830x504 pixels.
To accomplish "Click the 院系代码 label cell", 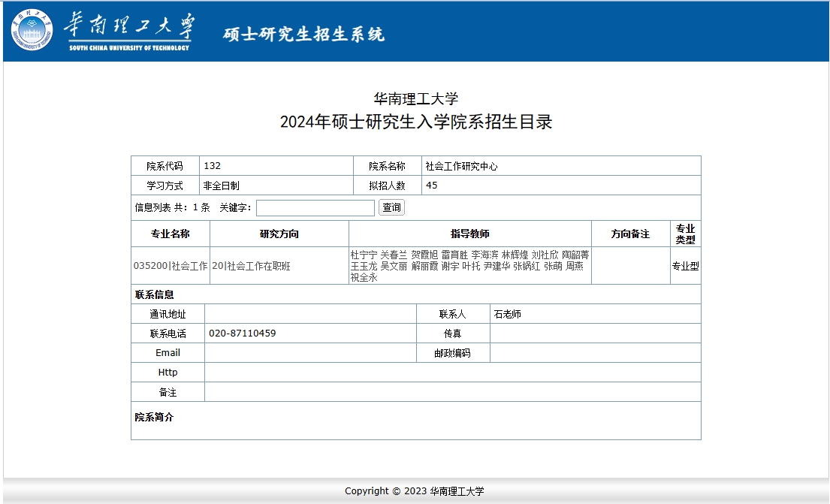I will pos(165,166).
